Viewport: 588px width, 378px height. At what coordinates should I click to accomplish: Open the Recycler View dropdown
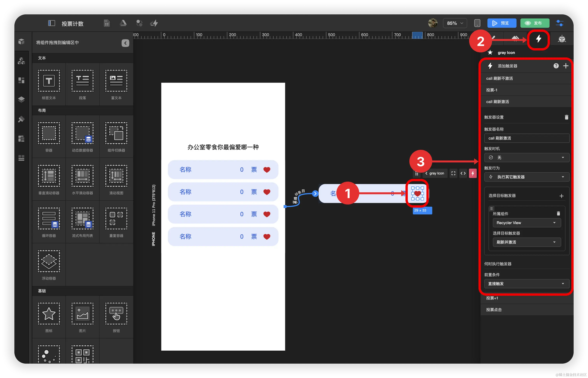coord(527,223)
